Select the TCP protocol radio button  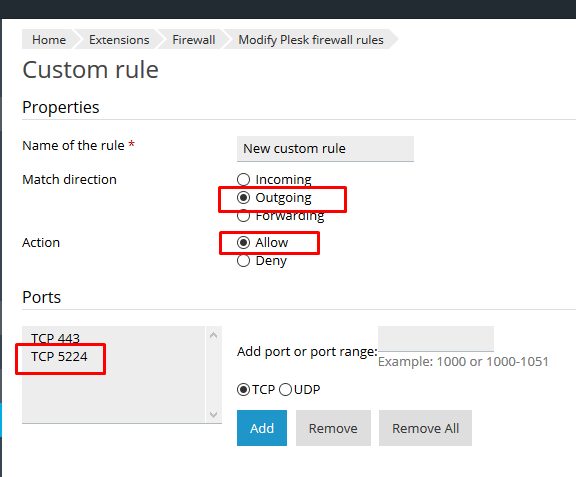pos(243,390)
